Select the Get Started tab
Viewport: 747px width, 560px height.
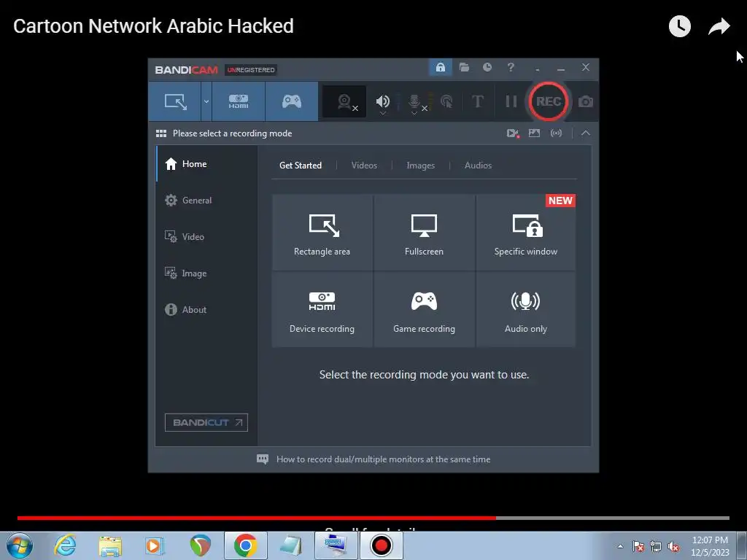[x=301, y=166]
